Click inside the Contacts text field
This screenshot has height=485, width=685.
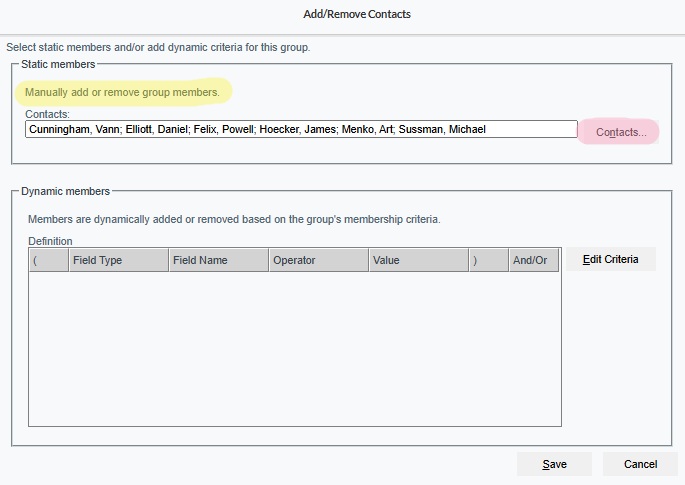tap(300, 129)
